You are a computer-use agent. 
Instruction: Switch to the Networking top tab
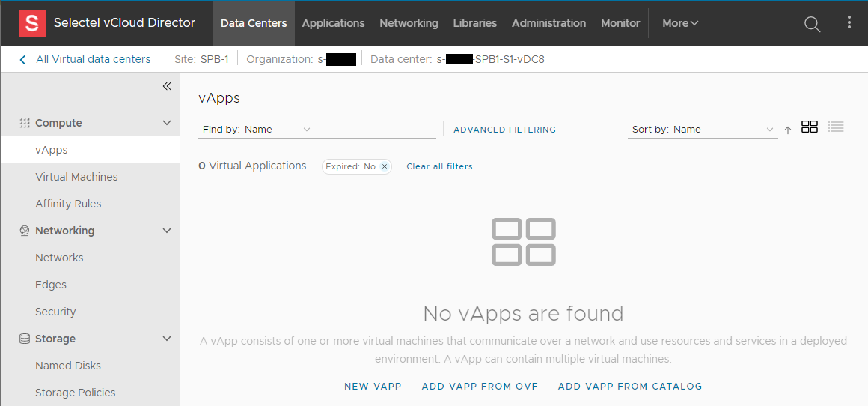point(409,23)
